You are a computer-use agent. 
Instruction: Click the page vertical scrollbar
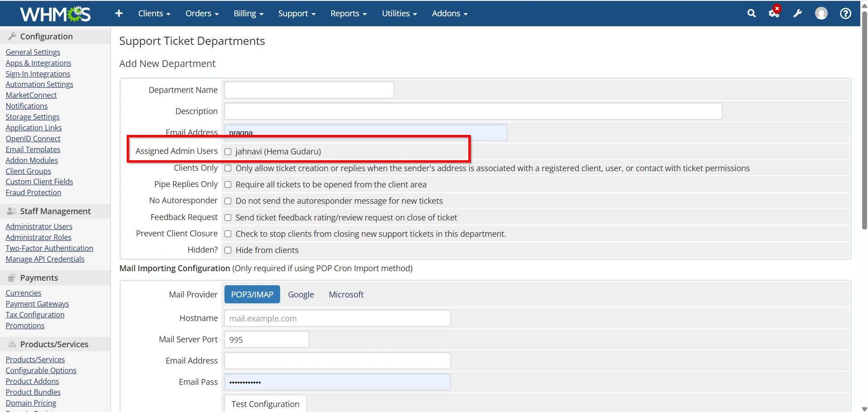(x=864, y=120)
